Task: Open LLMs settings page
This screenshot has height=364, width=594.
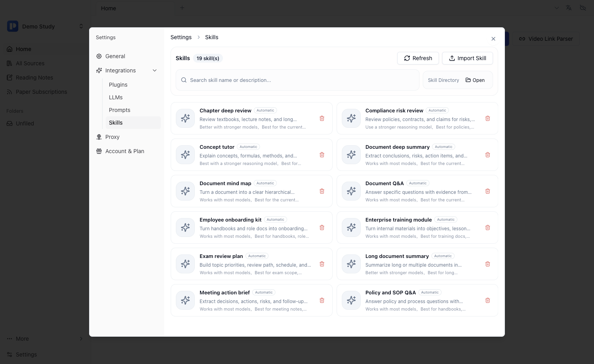Action: [x=133, y=97]
